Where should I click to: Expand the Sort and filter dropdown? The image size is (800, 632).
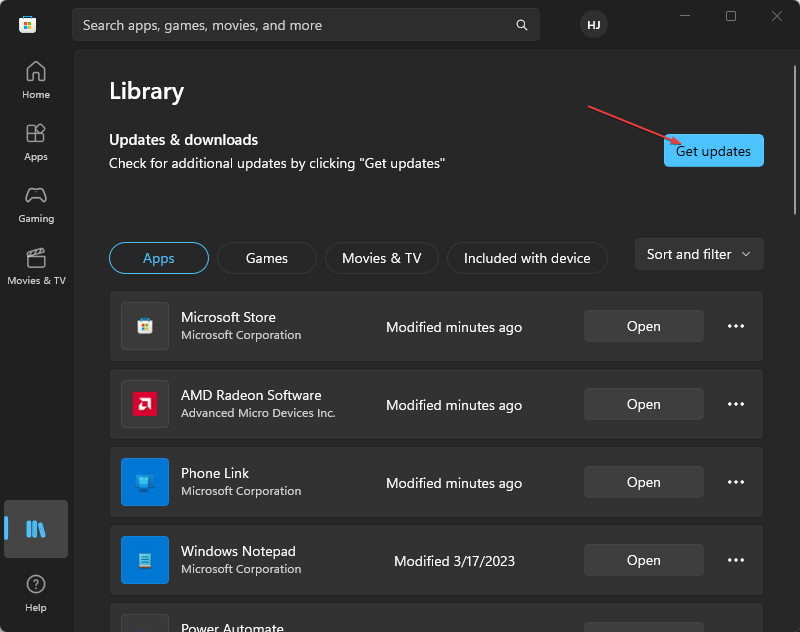699,254
